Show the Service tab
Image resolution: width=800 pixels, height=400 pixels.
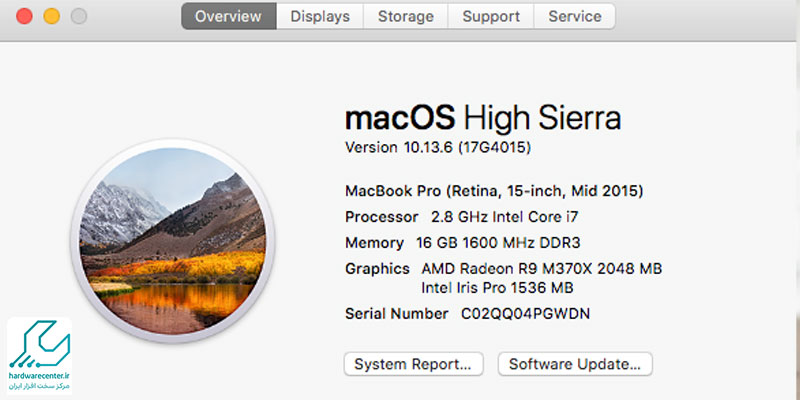[x=575, y=17]
